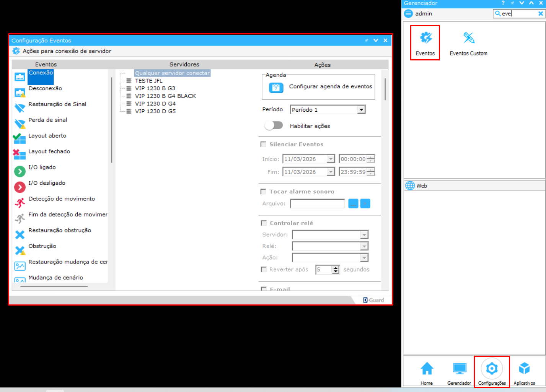This screenshot has width=546, height=392.
Task: Click the calendar icon for event schedule
Action: click(x=276, y=88)
